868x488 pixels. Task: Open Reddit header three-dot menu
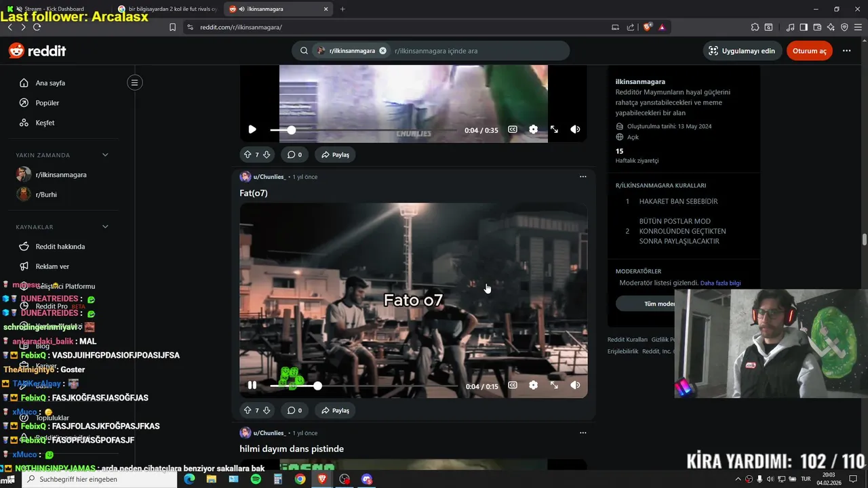click(846, 51)
